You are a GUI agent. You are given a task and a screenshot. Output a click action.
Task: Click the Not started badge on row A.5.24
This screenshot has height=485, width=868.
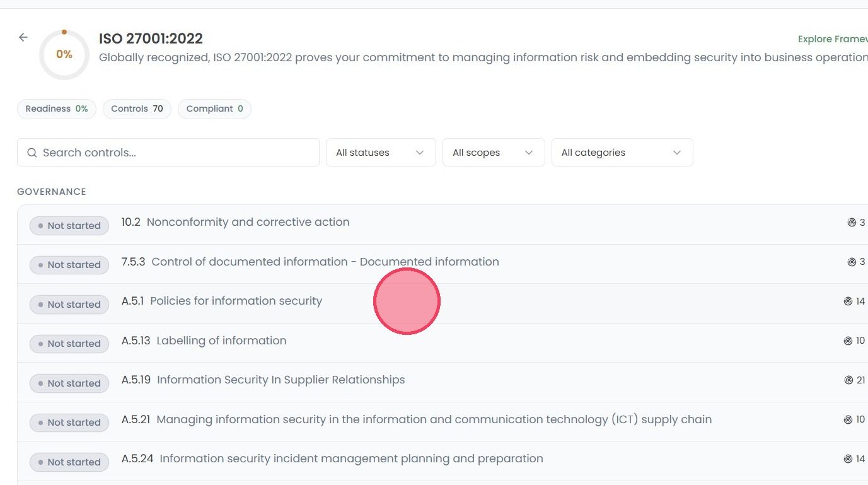tap(69, 462)
